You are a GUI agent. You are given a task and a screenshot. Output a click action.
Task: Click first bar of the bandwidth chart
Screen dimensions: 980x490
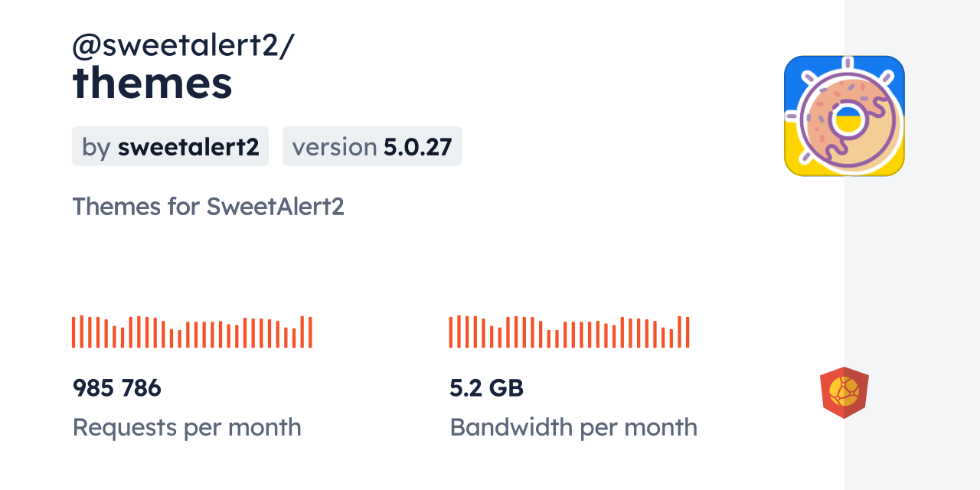click(451, 332)
